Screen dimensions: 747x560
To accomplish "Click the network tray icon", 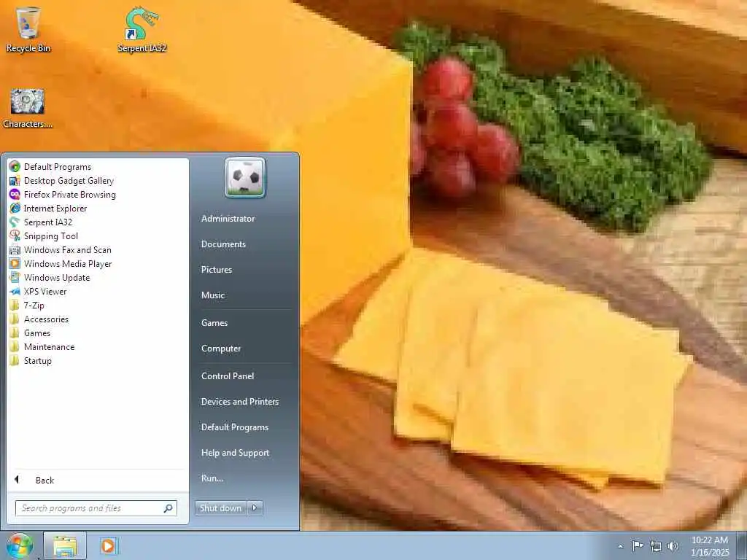I will pyautogui.click(x=656, y=545).
